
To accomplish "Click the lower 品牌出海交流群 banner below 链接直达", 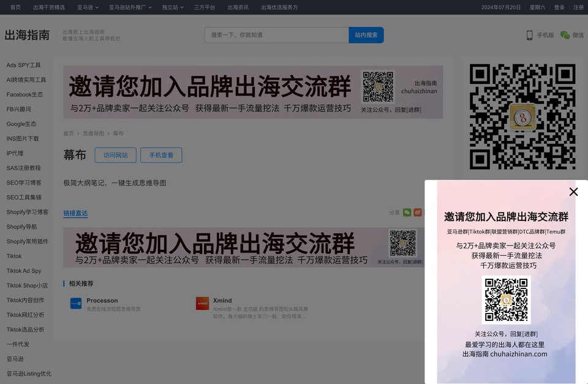I will pos(244,247).
